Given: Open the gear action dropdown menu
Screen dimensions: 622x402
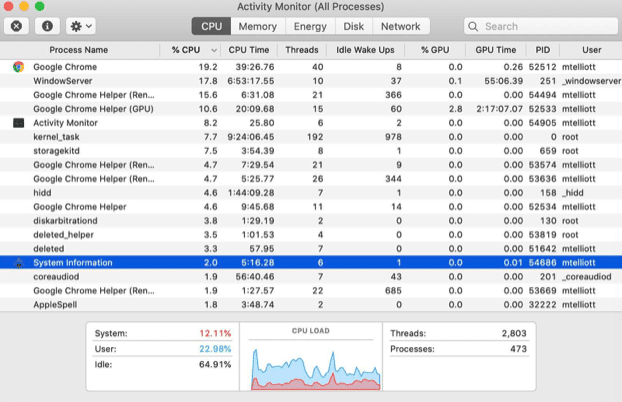Looking at the screenshot, I should tap(81, 26).
